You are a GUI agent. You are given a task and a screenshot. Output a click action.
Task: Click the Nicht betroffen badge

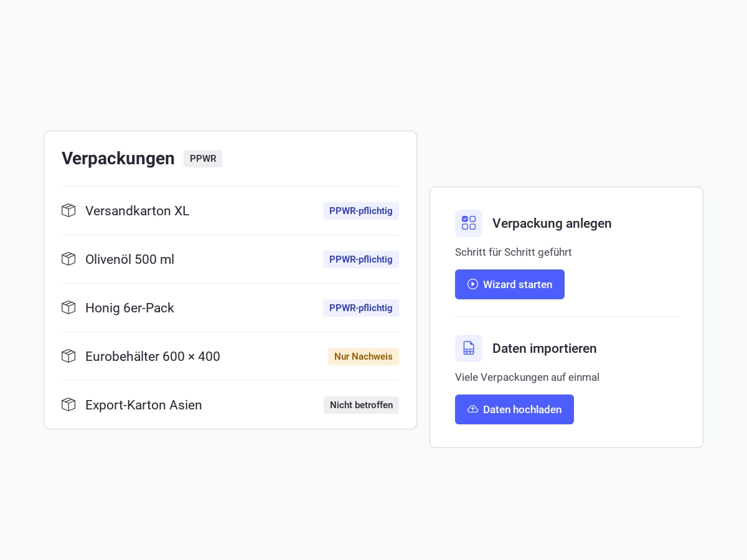coord(361,405)
